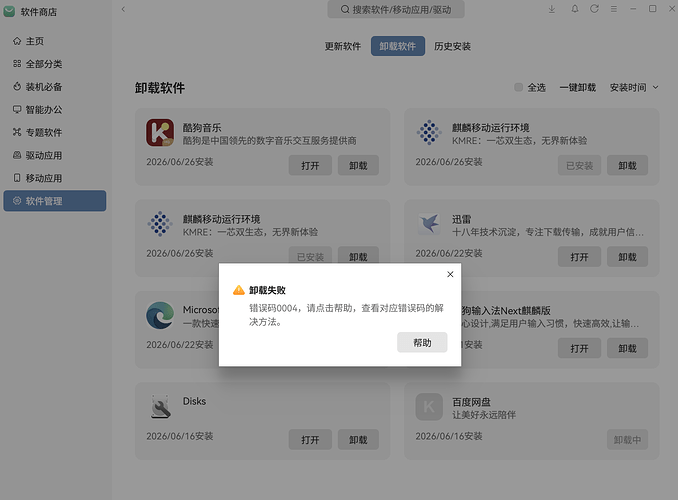Go to 专题软件 in the sidebar
This screenshot has height=500, width=678.
point(55,132)
